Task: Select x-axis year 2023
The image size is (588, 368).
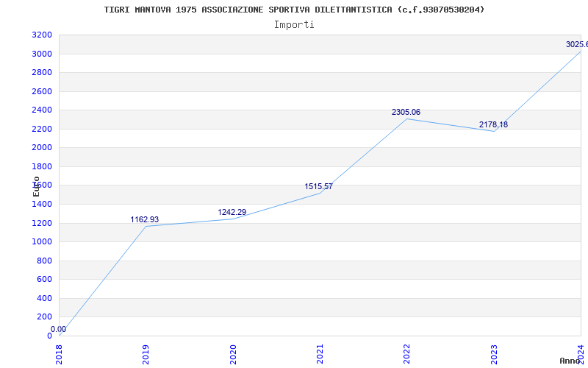Action: [x=494, y=354]
